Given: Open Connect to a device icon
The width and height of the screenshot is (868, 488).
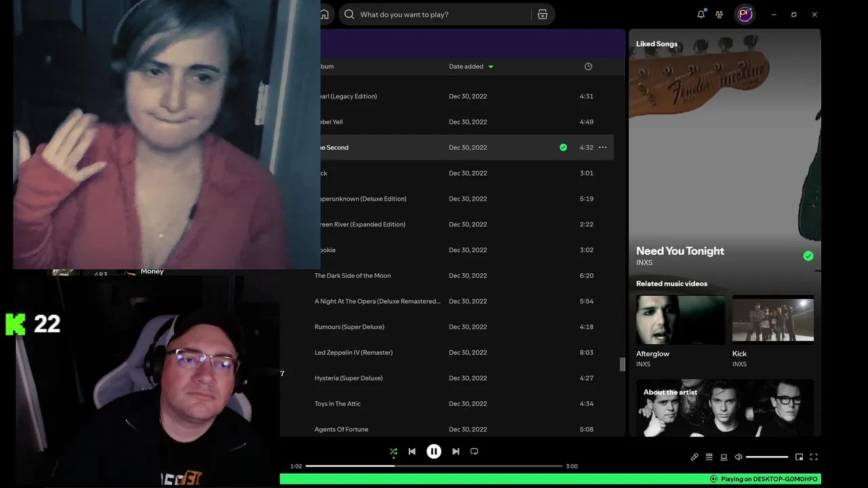Looking at the screenshot, I should coord(724,457).
